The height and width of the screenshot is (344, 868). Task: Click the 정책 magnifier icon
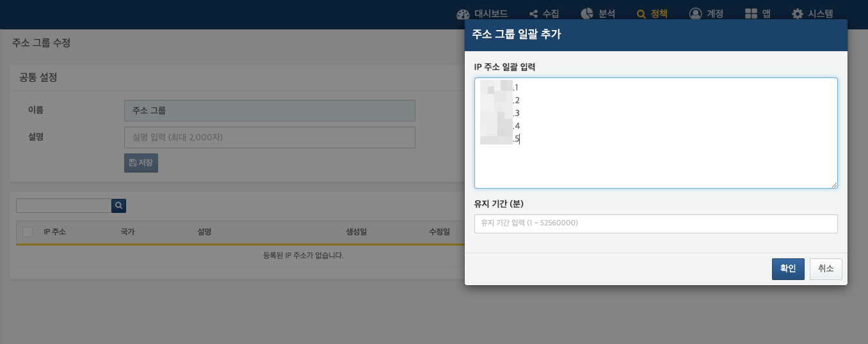(642, 14)
